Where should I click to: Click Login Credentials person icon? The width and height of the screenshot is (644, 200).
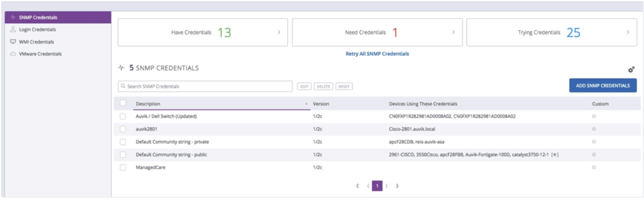[x=13, y=29]
